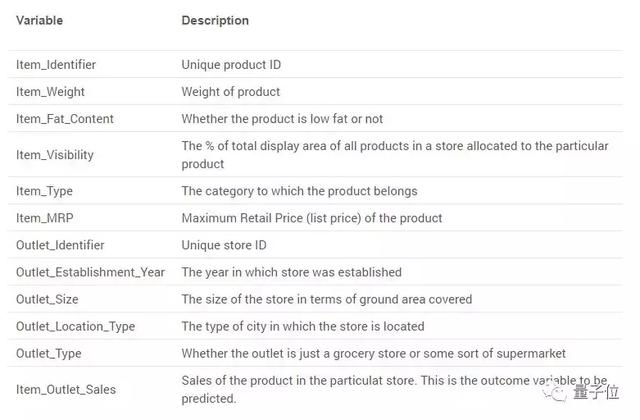Image resolution: width=640 pixels, height=420 pixels.
Task: Select the Outlet_Size variable cell
Action: 47,299
